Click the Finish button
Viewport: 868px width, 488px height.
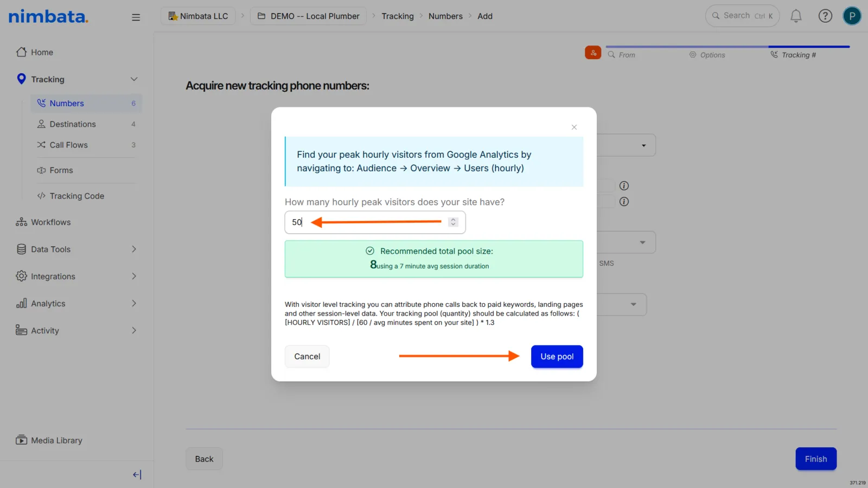coord(815,459)
